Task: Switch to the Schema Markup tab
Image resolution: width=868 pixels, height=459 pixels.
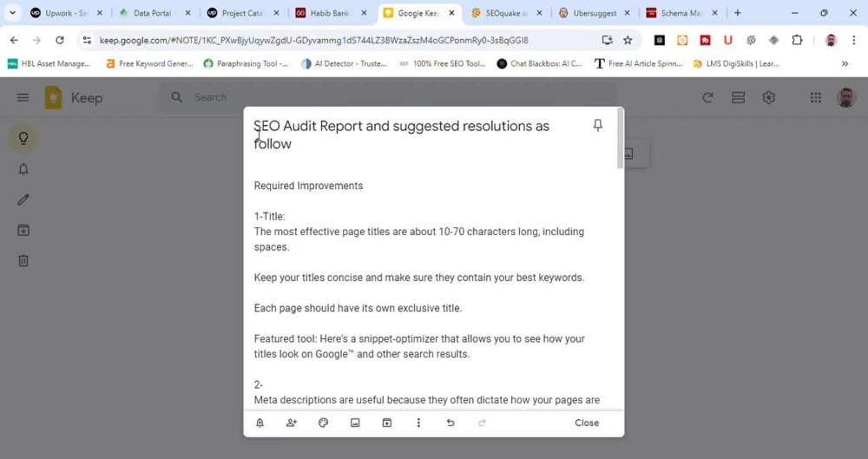Action: click(681, 13)
